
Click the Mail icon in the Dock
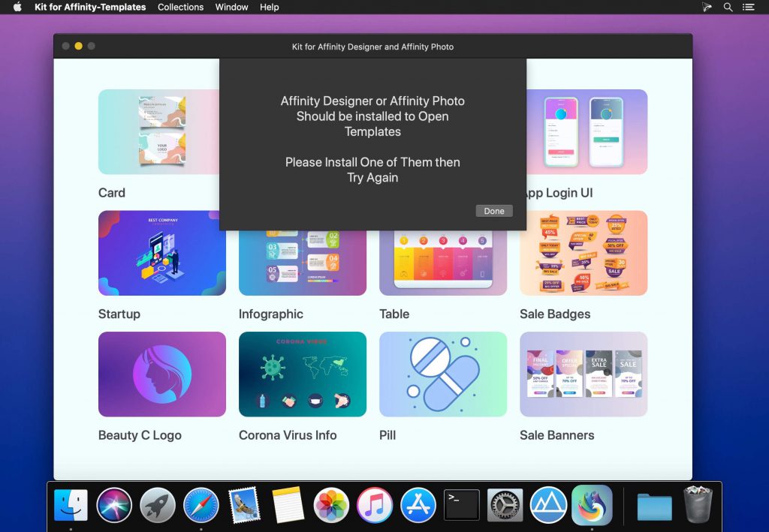244,504
